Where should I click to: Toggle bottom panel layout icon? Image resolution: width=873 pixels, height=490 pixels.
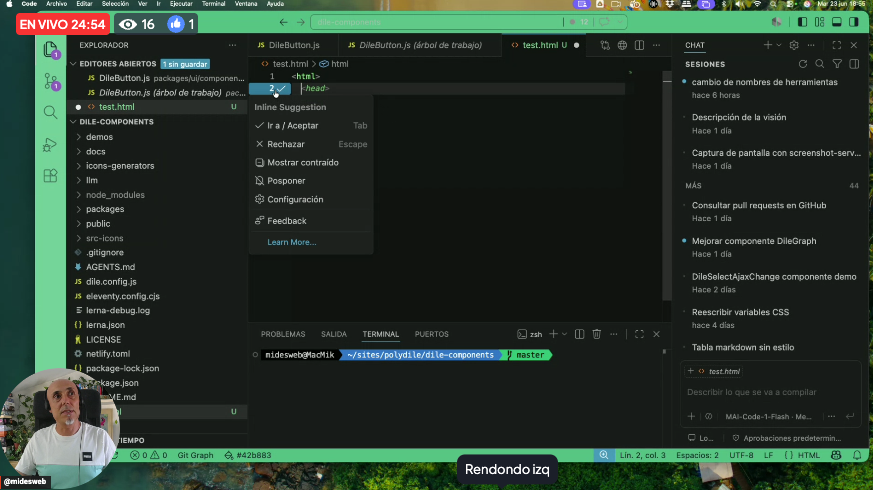(x=837, y=22)
